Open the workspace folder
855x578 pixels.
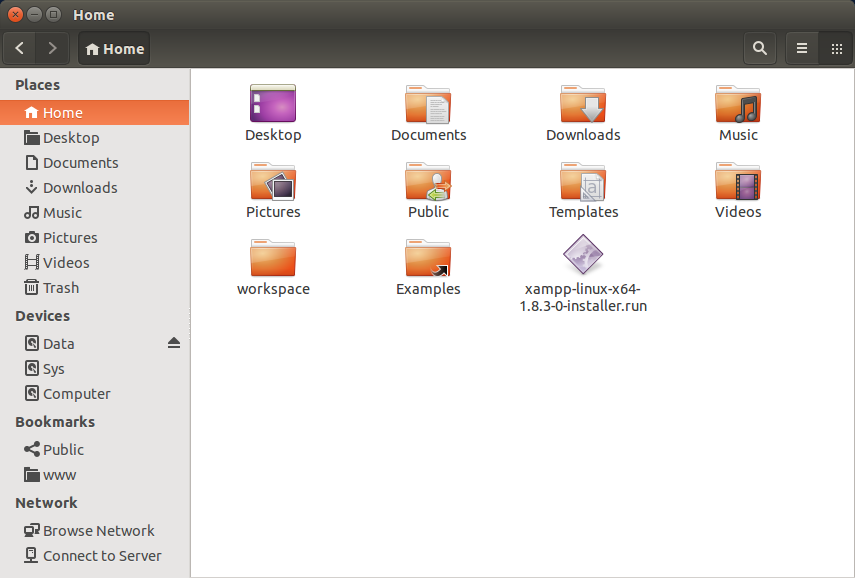tap(273, 258)
